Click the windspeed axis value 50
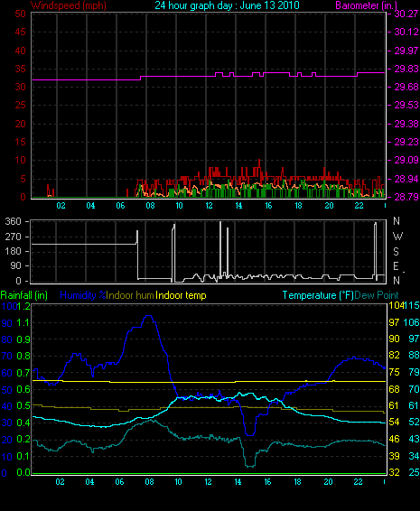420x511 pixels. 20,14
